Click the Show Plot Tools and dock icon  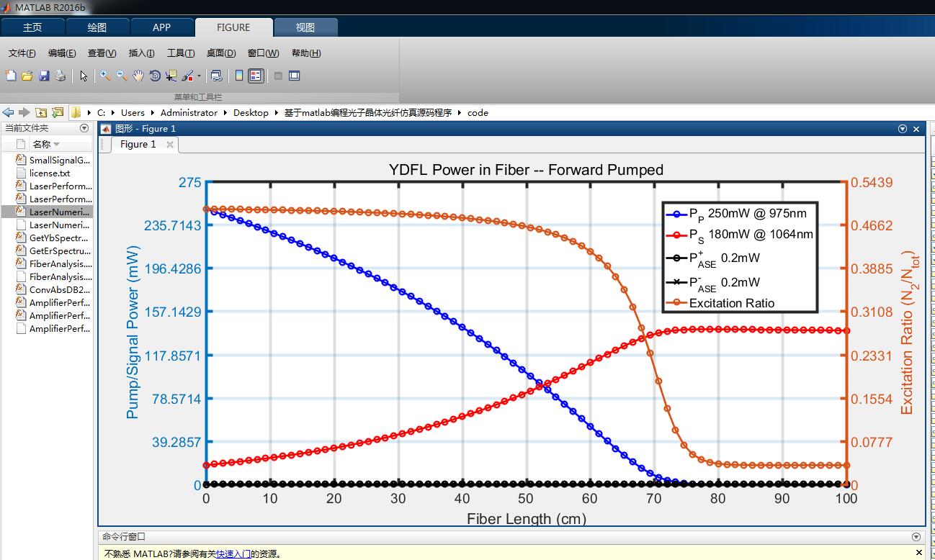coord(295,76)
